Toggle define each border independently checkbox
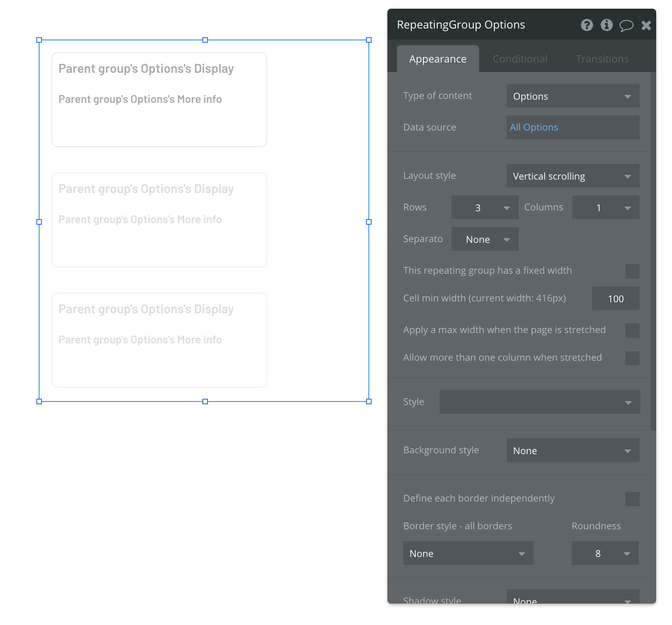 pyautogui.click(x=632, y=499)
